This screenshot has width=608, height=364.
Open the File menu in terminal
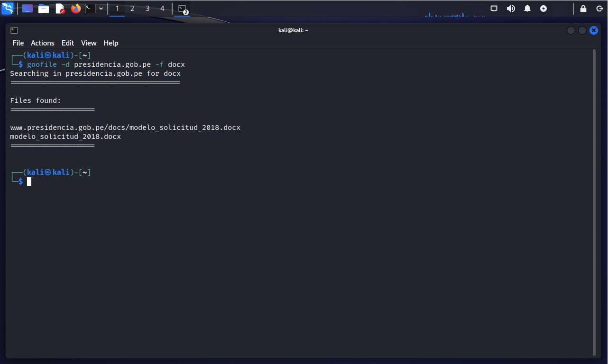(18, 43)
